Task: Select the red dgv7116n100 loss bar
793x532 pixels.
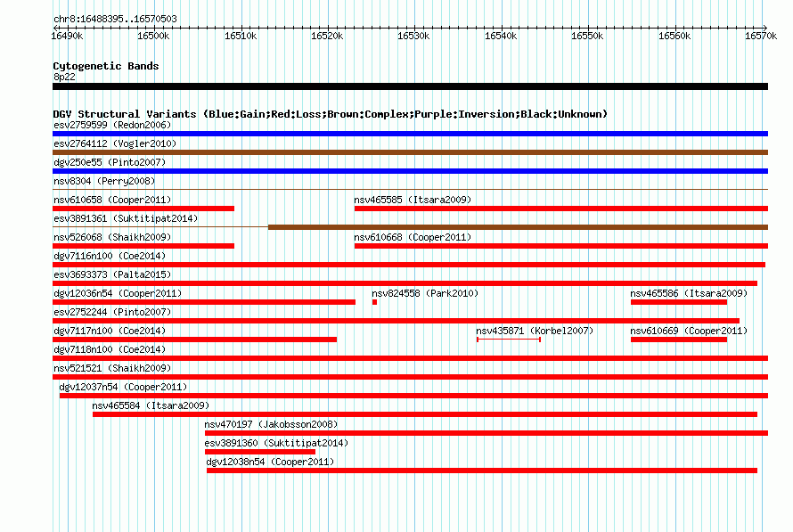Action: click(x=409, y=265)
